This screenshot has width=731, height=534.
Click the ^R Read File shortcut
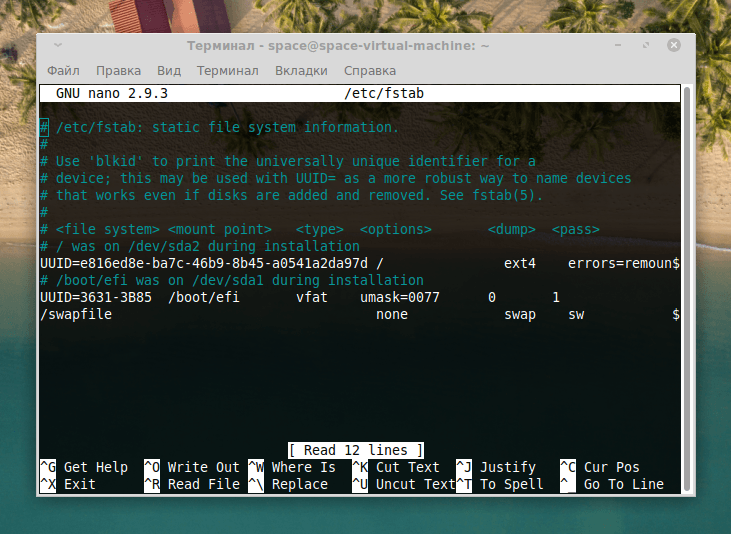pyautogui.click(x=192, y=484)
